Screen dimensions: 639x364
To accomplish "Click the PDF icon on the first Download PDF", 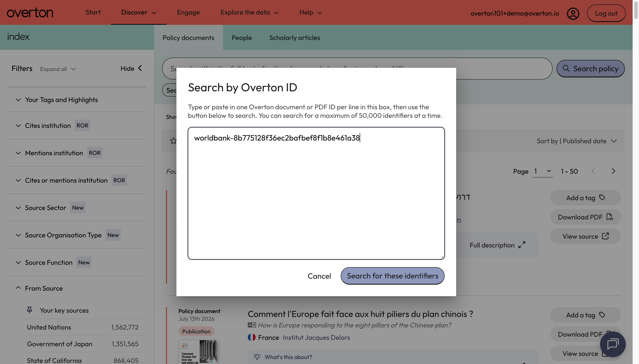I will pyautogui.click(x=610, y=217).
